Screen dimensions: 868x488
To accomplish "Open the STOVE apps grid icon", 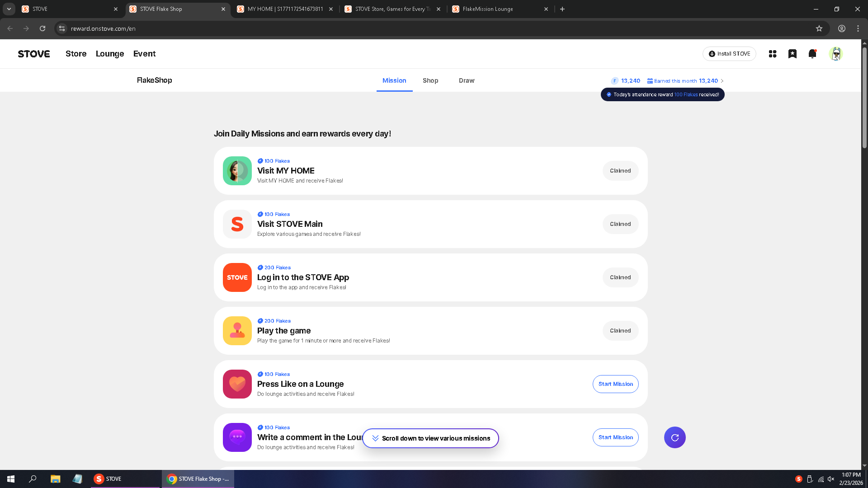I will tap(773, 54).
